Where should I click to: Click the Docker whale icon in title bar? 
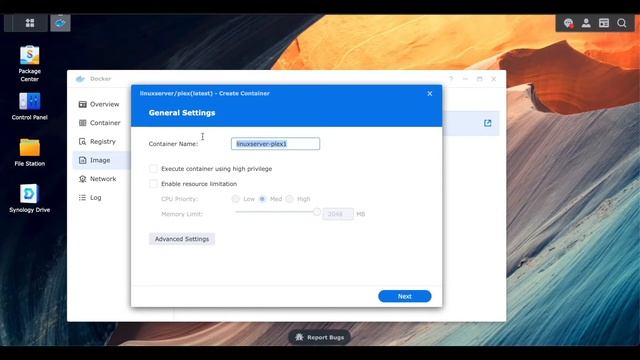80,79
